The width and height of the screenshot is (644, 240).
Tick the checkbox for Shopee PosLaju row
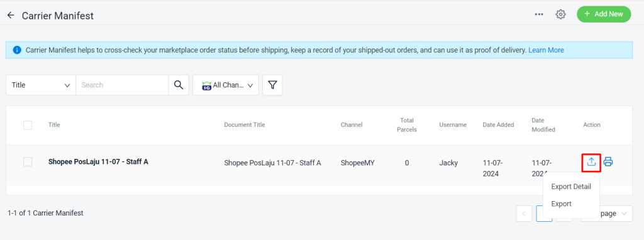(x=28, y=162)
